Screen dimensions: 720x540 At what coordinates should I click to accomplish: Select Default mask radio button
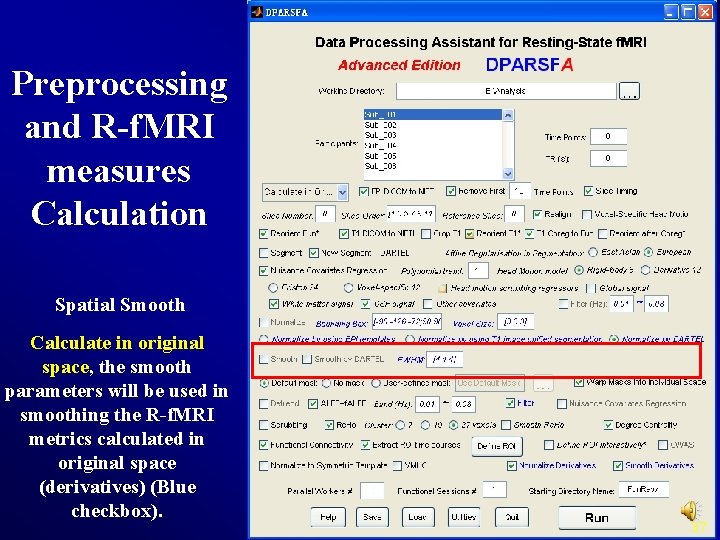point(264,382)
